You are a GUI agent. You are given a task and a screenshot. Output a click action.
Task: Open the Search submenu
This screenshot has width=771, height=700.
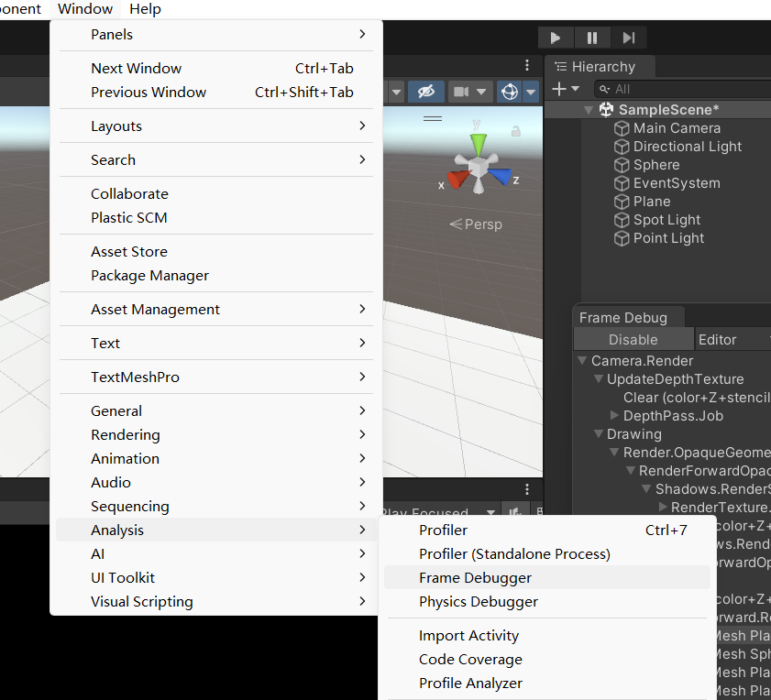click(216, 160)
